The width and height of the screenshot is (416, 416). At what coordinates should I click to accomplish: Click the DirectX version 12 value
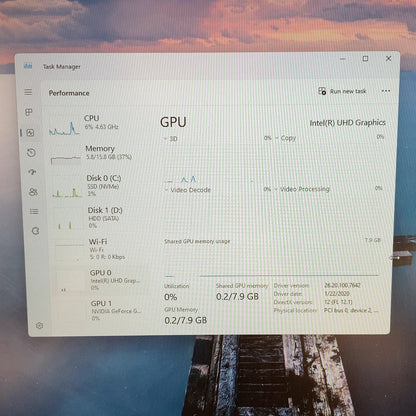338,302
